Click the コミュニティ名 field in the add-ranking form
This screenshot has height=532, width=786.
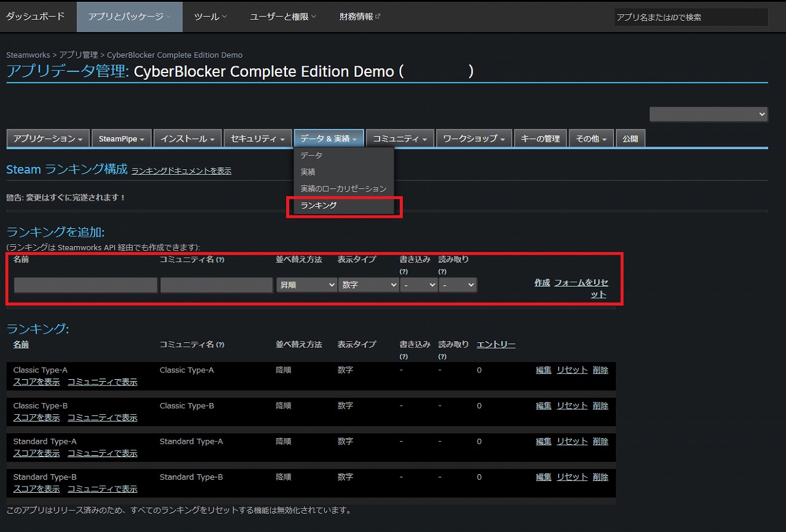[217, 285]
